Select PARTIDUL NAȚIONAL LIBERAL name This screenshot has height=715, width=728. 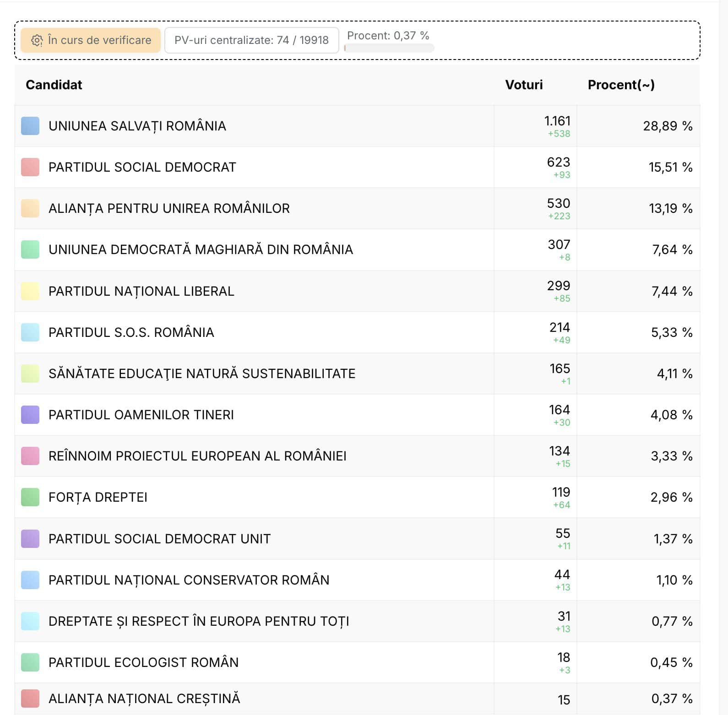pos(141,291)
